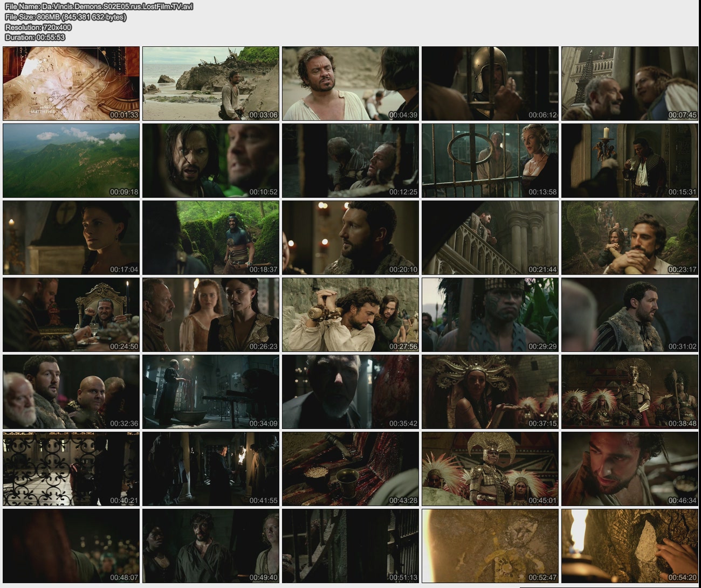Open the ornate iron gate thumbnail at 00:40:21
This screenshot has width=701, height=588.
(71, 469)
